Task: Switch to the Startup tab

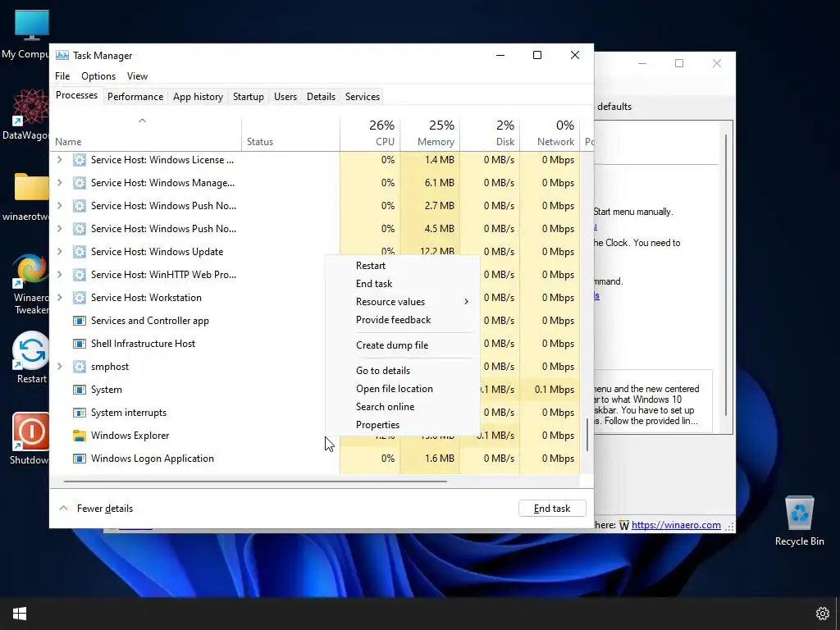Action: click(x=248, y=97)
